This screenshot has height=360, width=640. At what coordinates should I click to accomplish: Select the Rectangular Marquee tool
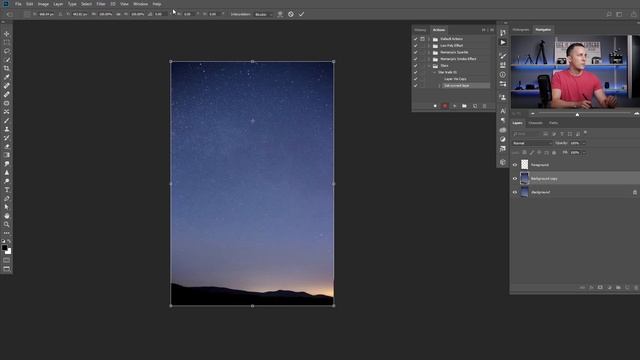coord(7,42)
